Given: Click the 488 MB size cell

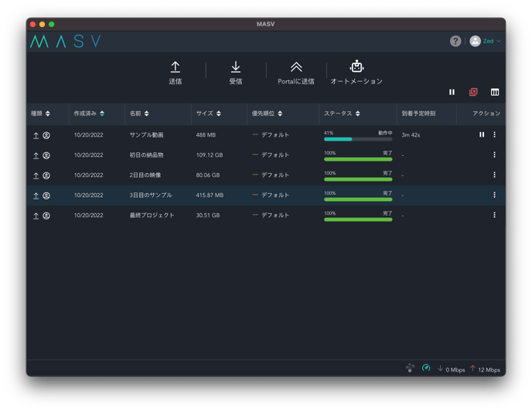Looking at the screenshot, I should [206, 135].
